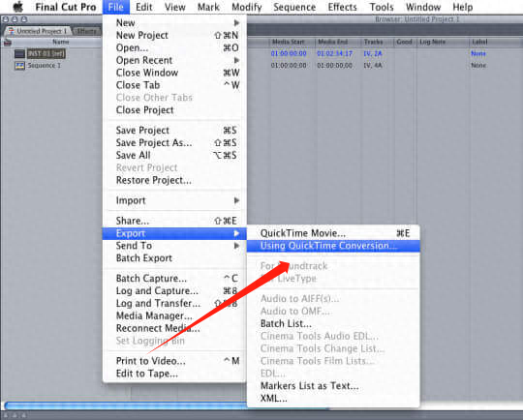The width and height of the screenshot is (523, 420).
Task: Sort by the Media Start column header
Action: 289,42
